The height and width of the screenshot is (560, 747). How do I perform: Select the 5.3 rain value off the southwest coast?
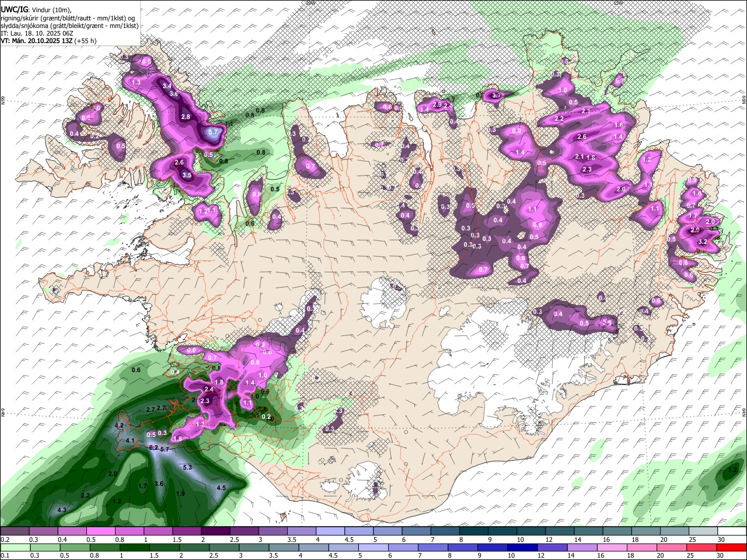187,467
